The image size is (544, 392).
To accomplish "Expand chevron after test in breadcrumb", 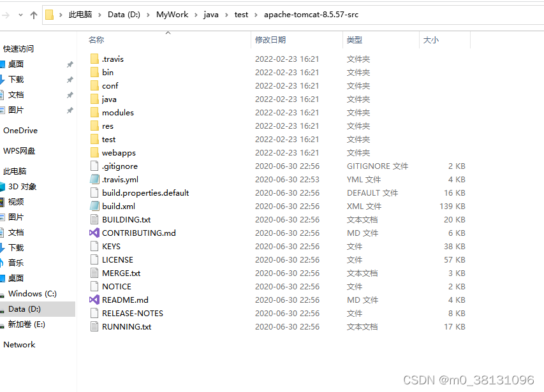I will tap(256, 15).
